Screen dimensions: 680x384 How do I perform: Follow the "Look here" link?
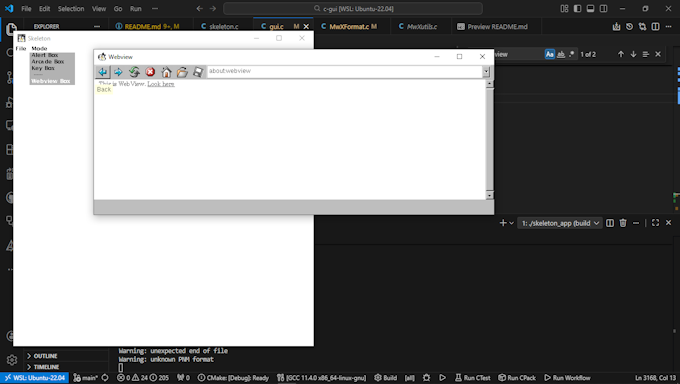pyautogui.click(x=161, y=84)
